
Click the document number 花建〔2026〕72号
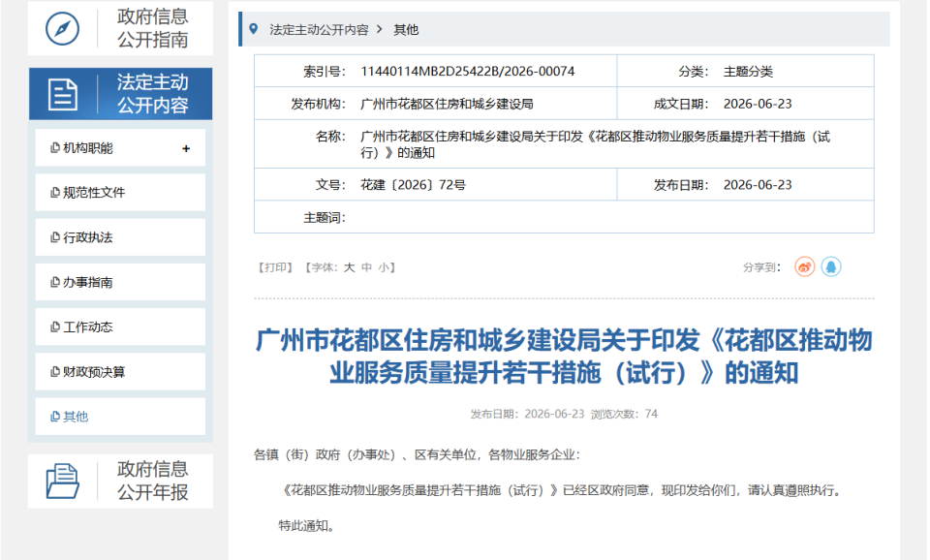click(413, 185)
